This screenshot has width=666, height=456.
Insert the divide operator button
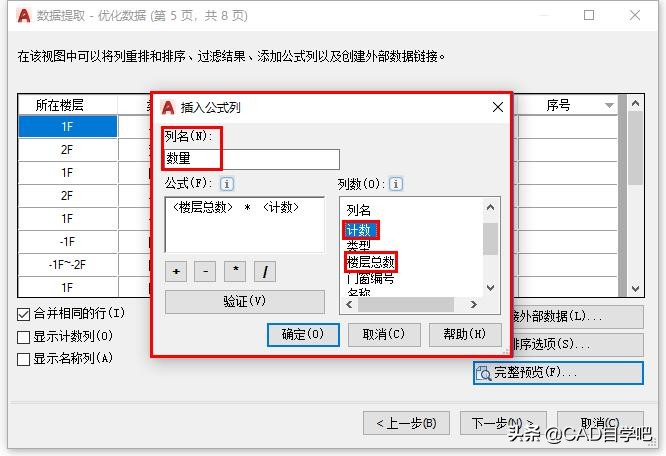click(x=265, y=271)
